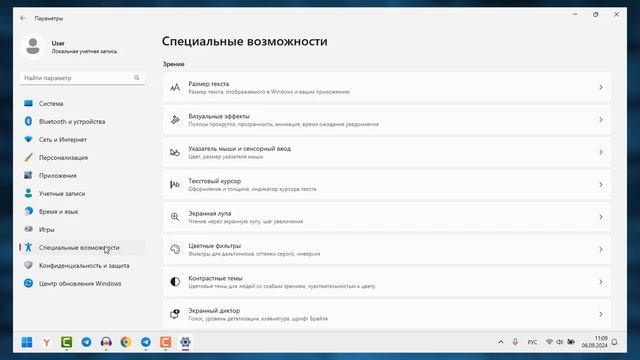Open Bluetooth и устройства section

click(x=82, y=122)
